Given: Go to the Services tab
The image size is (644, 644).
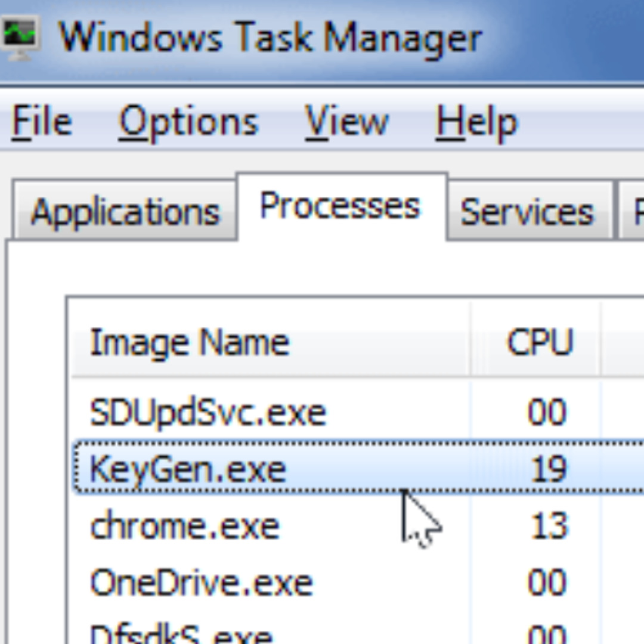Looking at the screenshot, I should (x=527, y=212).
